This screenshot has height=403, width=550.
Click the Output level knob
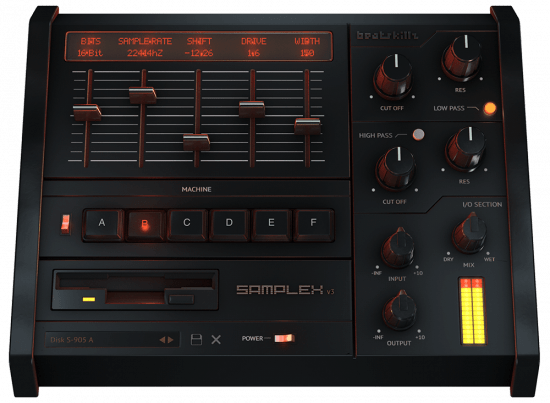[x=400, y=310]
